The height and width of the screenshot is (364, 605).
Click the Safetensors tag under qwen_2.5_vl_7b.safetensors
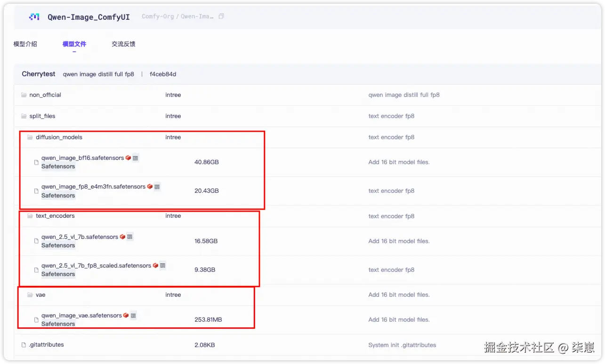click(x=58, y=245)
